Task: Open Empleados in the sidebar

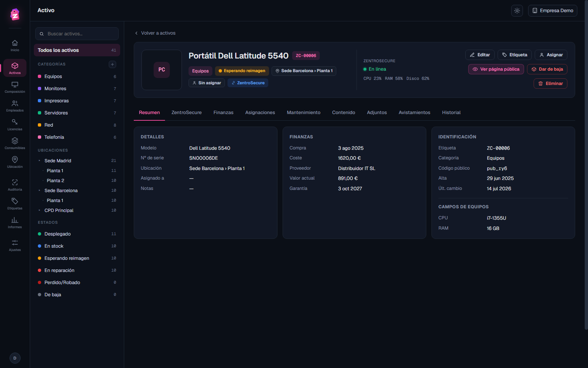Action: click(x=15, y=106)
